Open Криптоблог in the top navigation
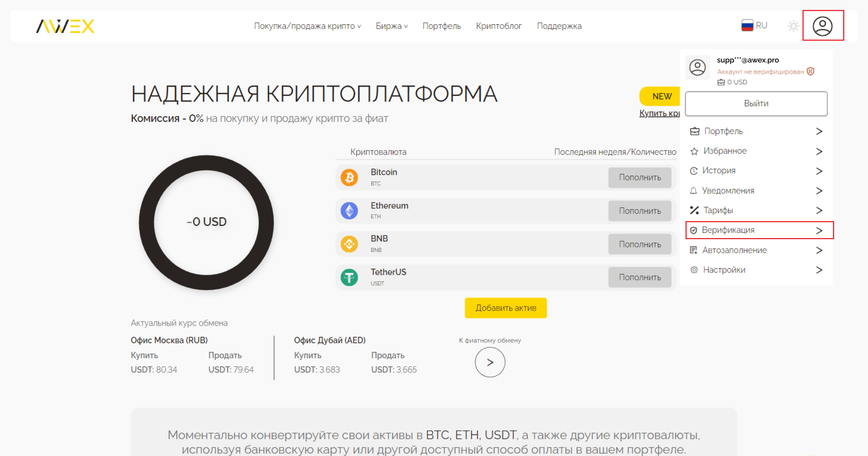The height and width of the screenshot is (456, 868). (498, 26)
